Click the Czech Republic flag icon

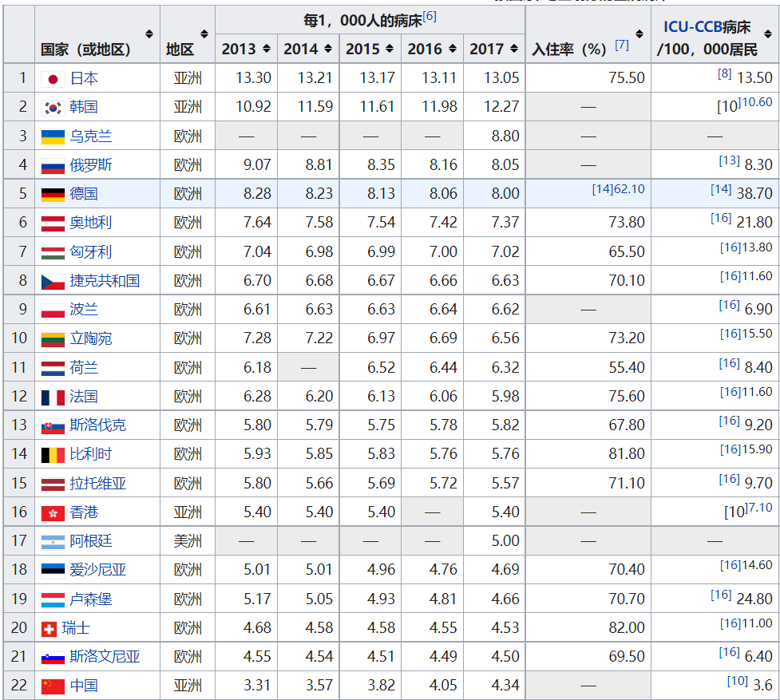click(53, 282)
